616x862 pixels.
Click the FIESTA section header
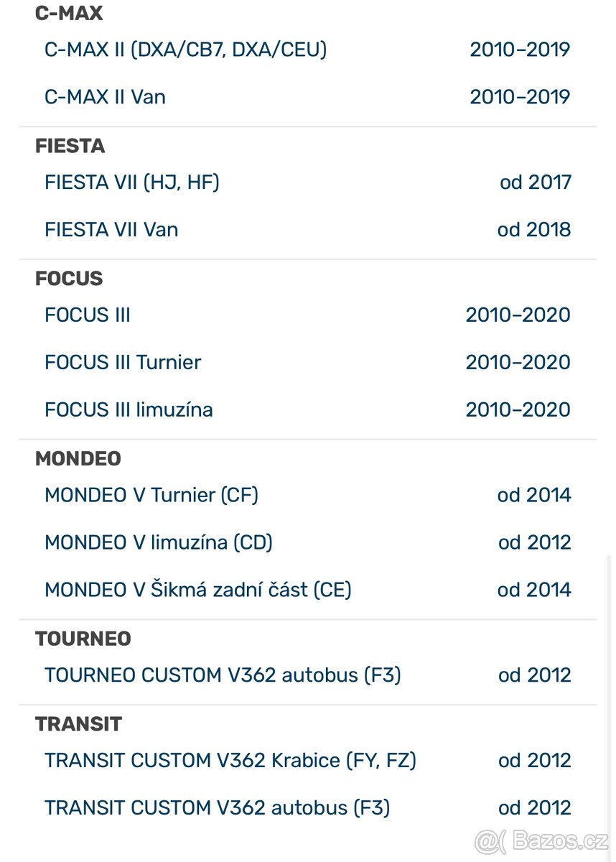click(70, 146)
